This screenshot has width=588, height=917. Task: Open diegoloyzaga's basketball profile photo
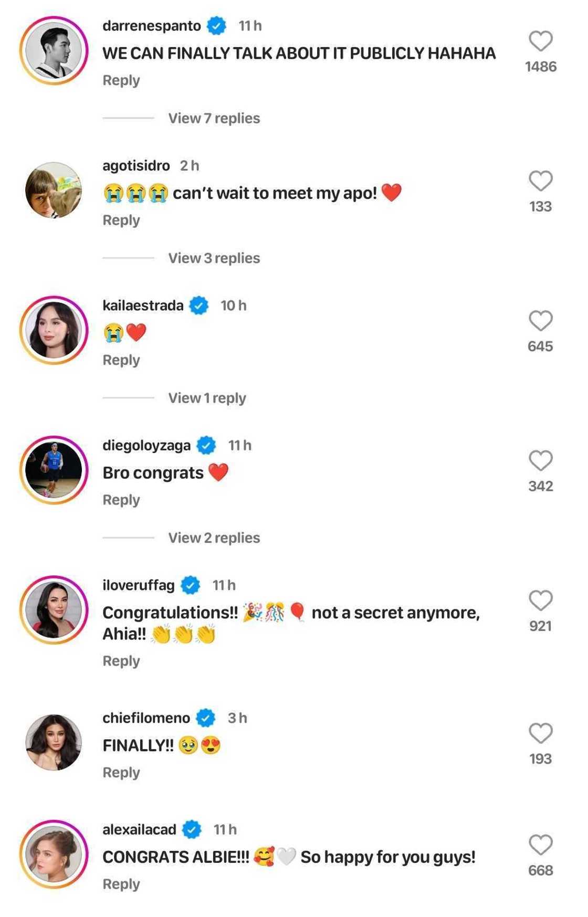tap(54, 470)
